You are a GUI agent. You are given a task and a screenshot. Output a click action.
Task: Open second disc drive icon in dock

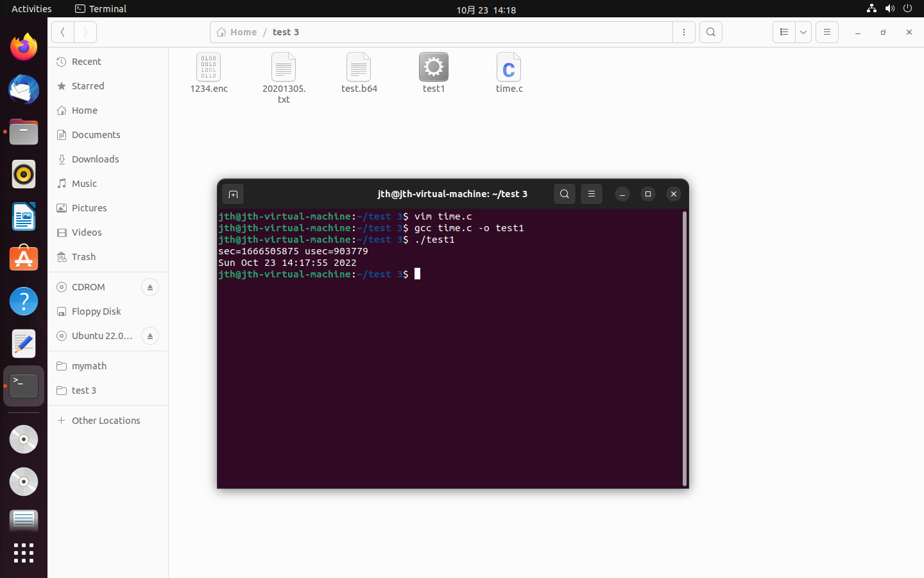(24, 482)
